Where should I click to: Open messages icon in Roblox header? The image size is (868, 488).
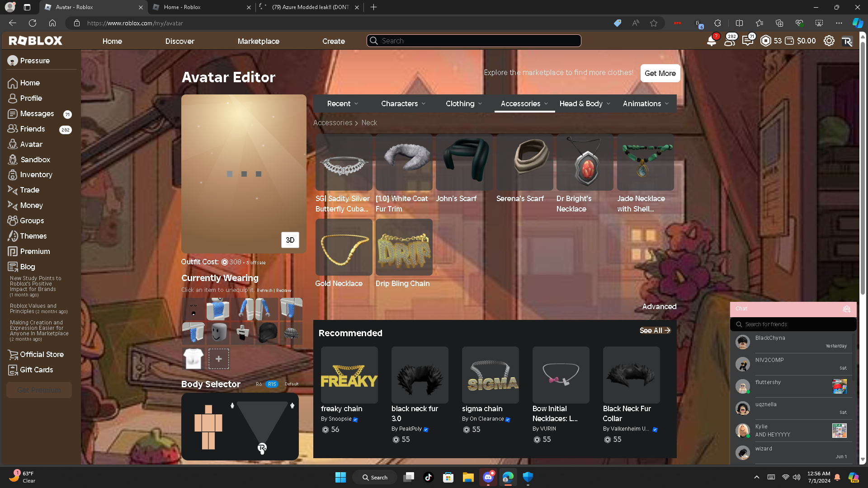(x=748, y=41)
